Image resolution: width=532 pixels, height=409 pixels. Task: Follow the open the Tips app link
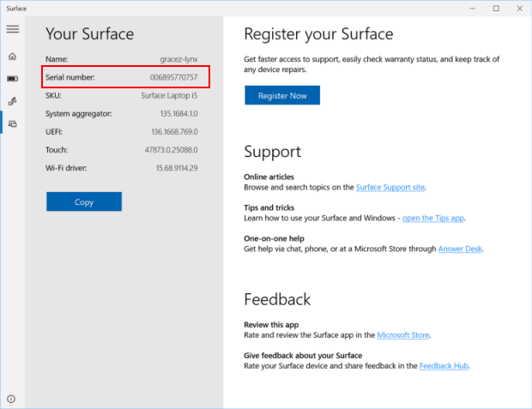click(433, 218)
